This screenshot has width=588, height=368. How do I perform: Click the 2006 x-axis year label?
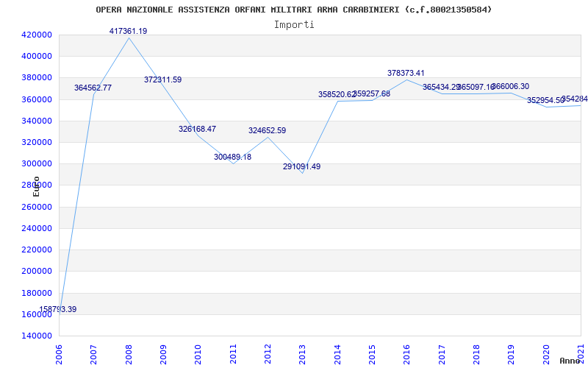tap(59, 355)
